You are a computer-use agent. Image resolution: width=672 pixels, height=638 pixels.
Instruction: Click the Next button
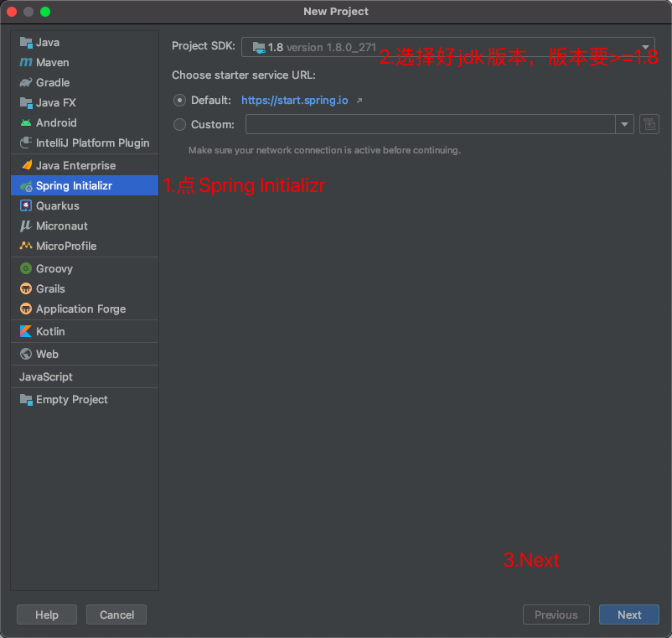(629, 615)
